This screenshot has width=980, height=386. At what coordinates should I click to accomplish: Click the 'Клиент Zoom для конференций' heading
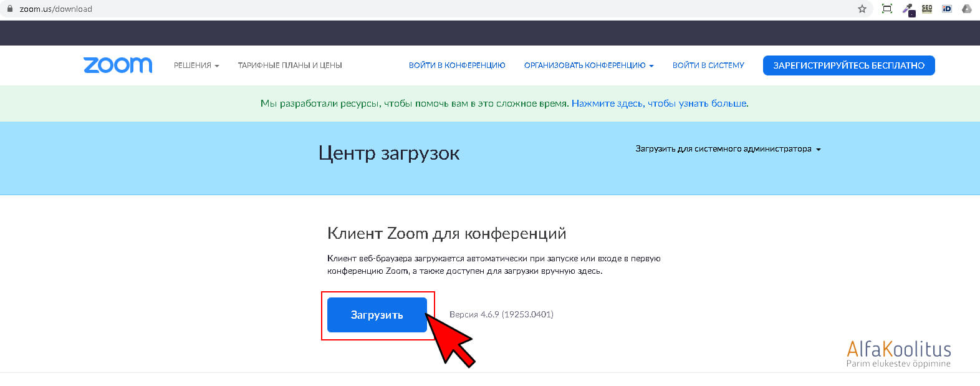pyautogui.click(x=446, y=234)
